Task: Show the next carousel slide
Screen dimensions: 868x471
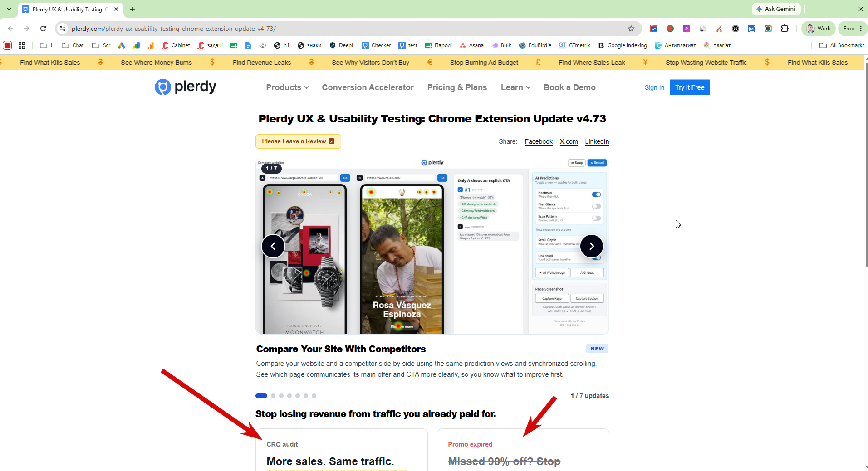Action: click(x=592, y=246)
